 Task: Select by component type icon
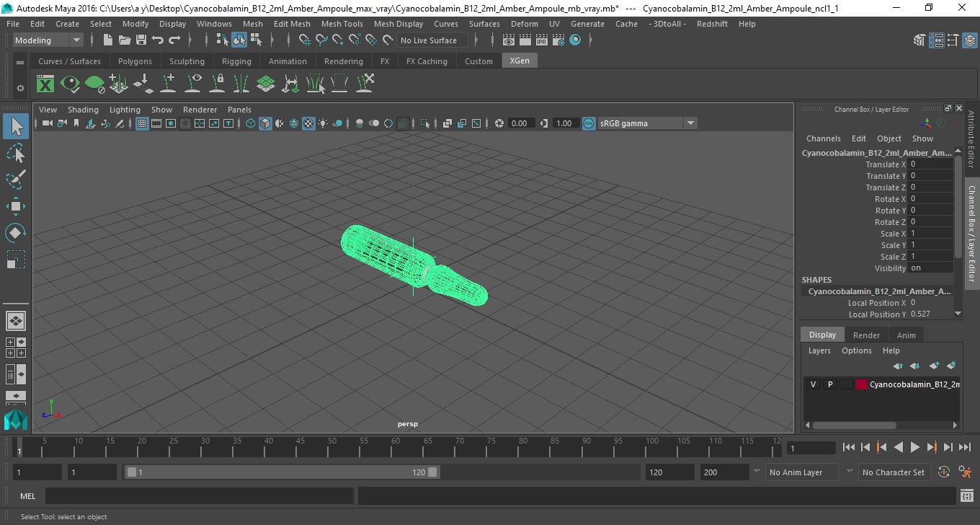(256, 40)
